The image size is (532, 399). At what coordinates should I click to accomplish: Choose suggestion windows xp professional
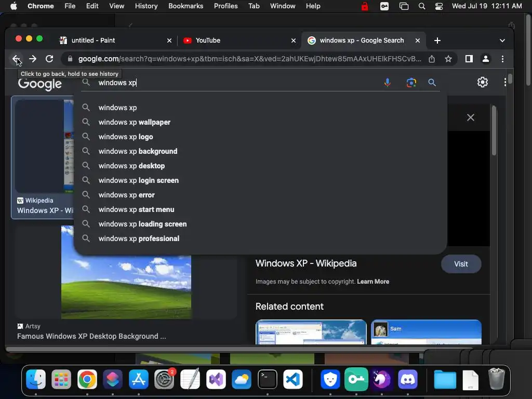point(139,239)
